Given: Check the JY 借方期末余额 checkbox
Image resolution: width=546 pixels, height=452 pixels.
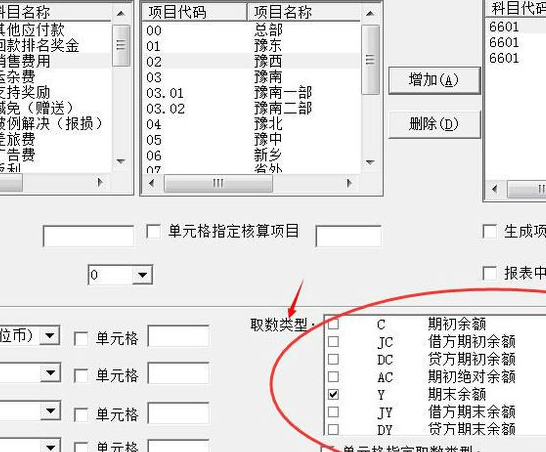Looking at the screenshot, I should (x=333, y=412).
